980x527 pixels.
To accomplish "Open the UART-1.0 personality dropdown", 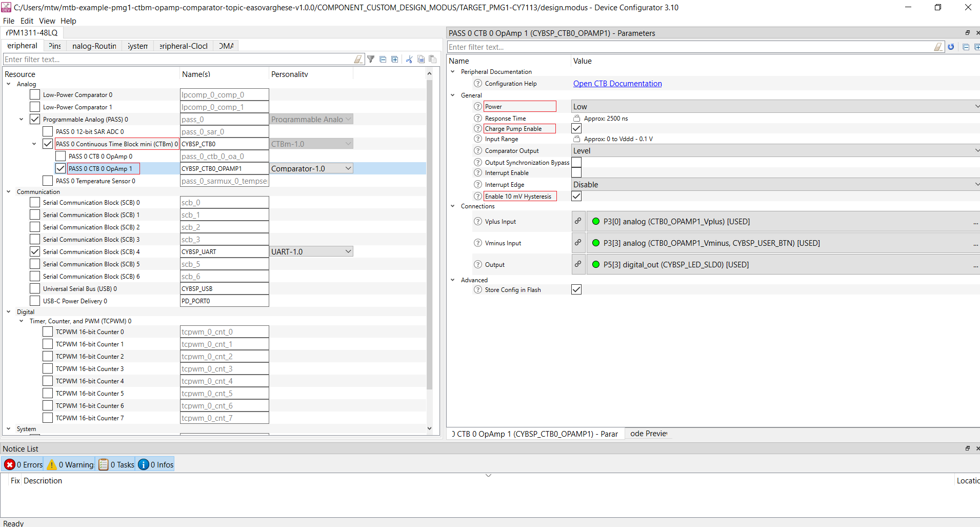I will pos(311,251).
